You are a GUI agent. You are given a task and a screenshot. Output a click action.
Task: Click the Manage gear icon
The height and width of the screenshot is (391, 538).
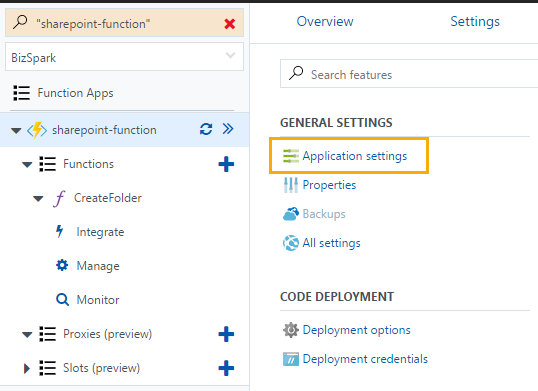point(62,265)
